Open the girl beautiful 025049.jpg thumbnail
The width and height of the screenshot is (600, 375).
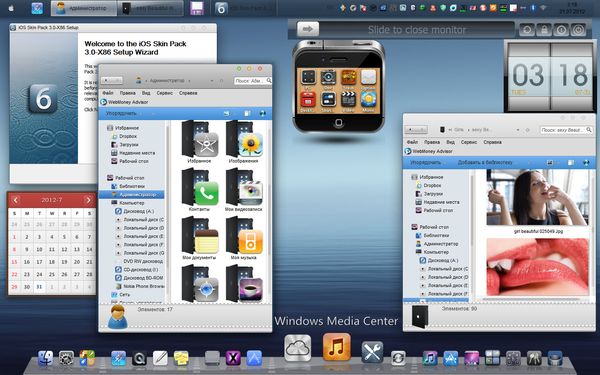point(538,197)
